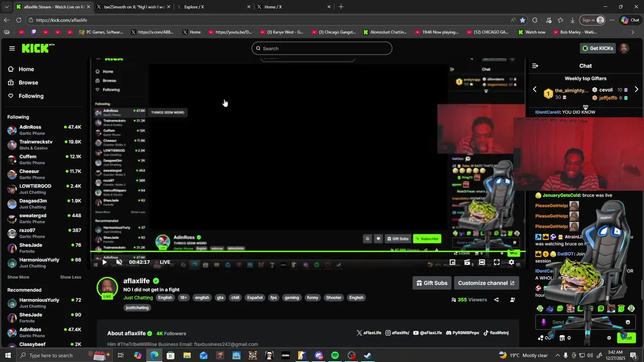Image resolution: width=644 pixels, height=362 pixels.
Task: Open the aFlaxLife X social link
Action: coord(369,333)
